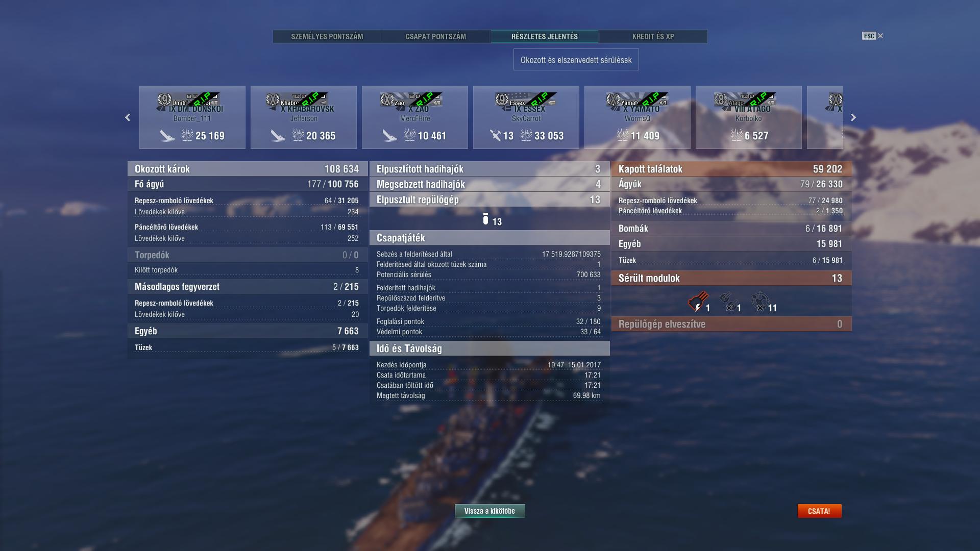This screenshot has height=551, width=980.
Task: Click the damage icon on Yamato card
Action: click(x=622, y=135)
